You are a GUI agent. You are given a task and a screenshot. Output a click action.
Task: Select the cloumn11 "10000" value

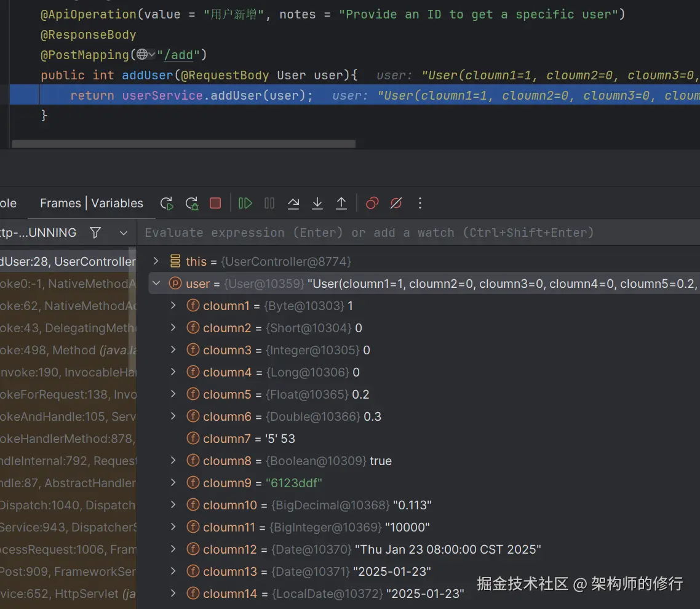[x=407, y=527]
